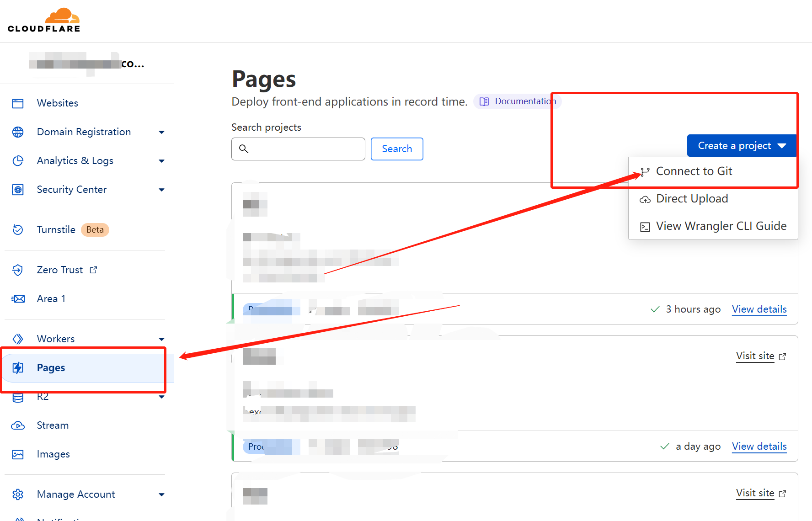This screenshot has height=521, width=812.
Task: Select Direct Upload option
Action: pos(713,199)
